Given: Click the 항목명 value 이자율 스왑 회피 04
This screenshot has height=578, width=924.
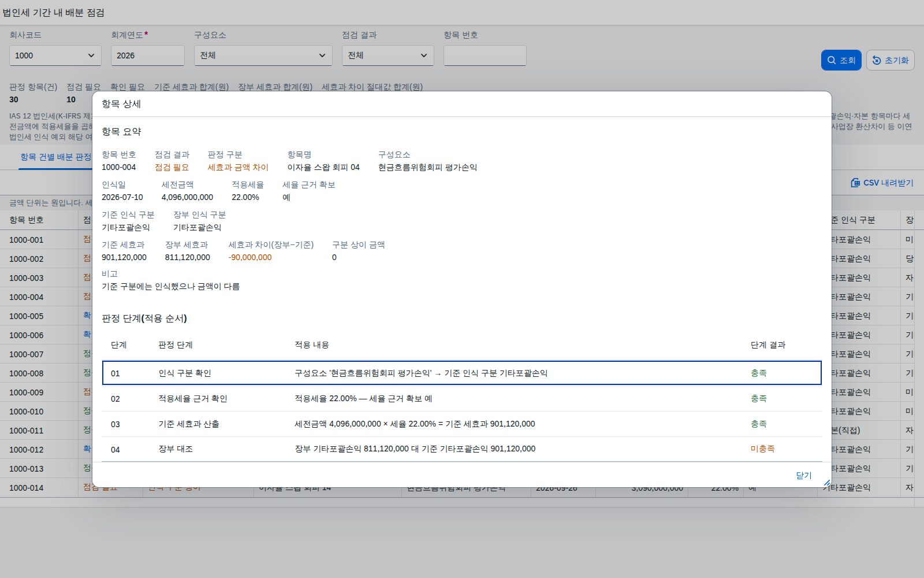Looking at the screenshot, I should pos(323,167).
